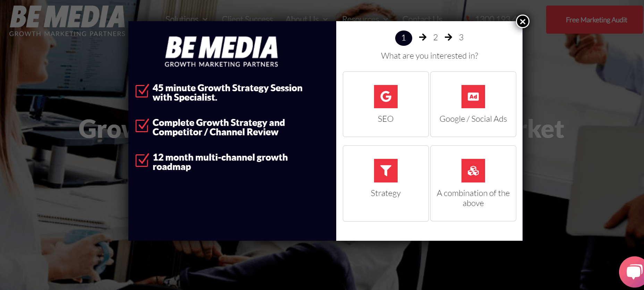644x290 pixels.
Task: Click checkmark beside Complete Growth Strategy
Action: tap(142, 126)
